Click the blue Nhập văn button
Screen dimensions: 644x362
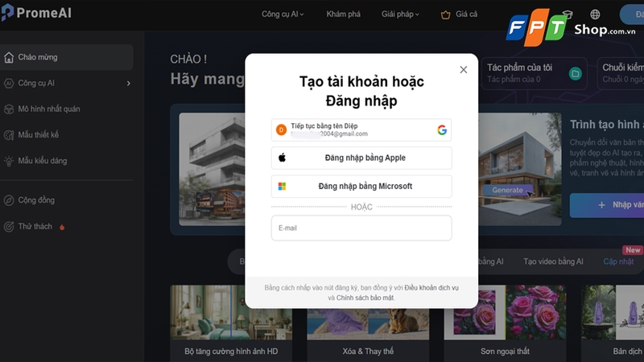click(x=607, y=205)
